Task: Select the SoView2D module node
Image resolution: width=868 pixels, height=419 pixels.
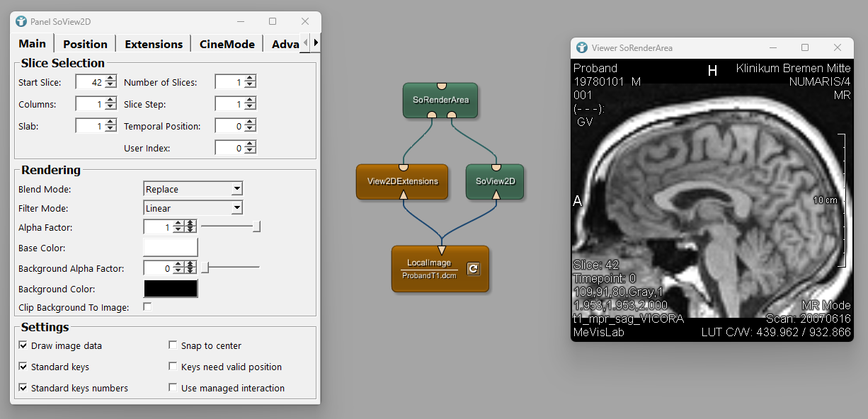Action: (495, 181)
